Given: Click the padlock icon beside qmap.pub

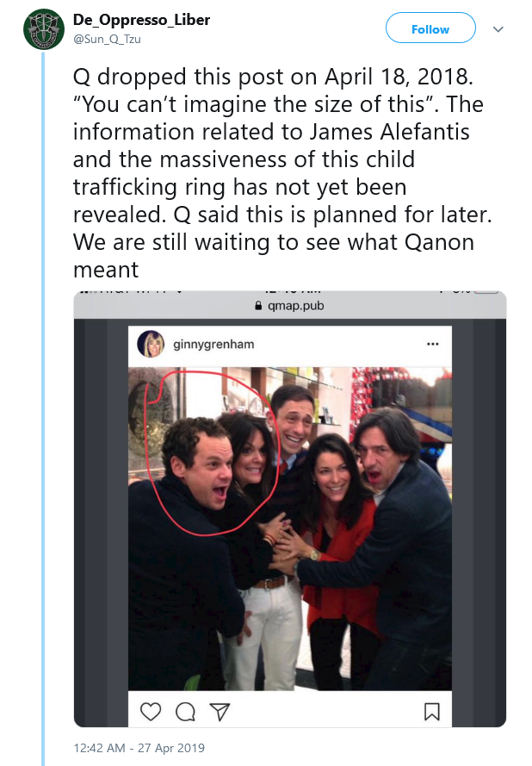Looking at the screenshot, I should (x=258, y=306).
